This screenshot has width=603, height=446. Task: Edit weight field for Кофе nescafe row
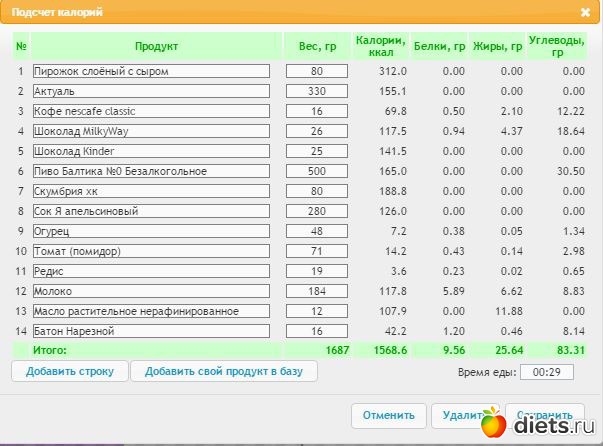[x=317, y=111]
